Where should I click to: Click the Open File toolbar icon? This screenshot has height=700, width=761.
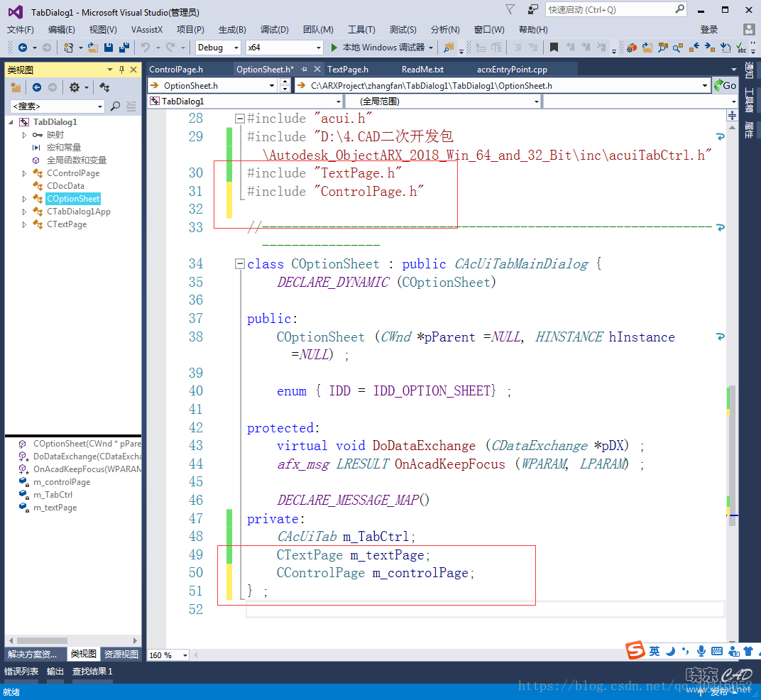click(93, 48)
